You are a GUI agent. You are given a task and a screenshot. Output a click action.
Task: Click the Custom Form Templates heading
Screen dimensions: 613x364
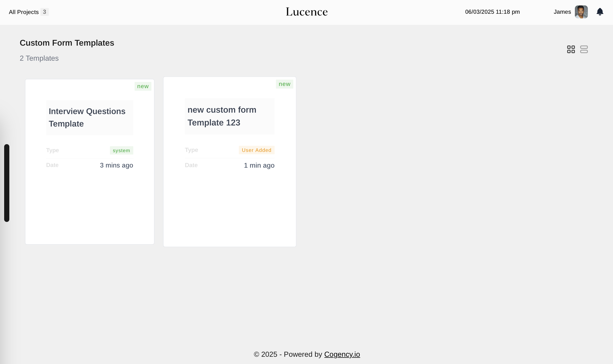(67, 43)
